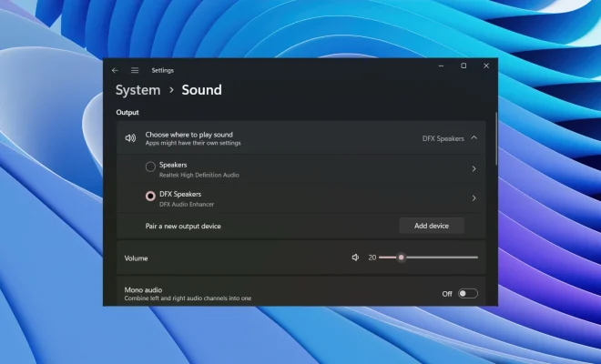
Task: Click the Sound breadcrumb heading
Action: (x=201, y=90)
